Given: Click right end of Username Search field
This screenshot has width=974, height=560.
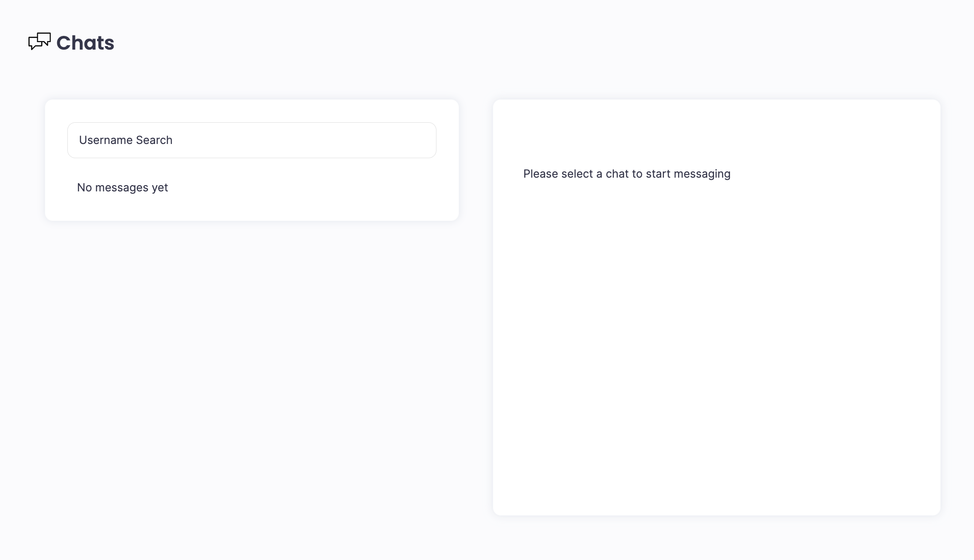Looking at the screenshot, I should [x=417, y=140].
